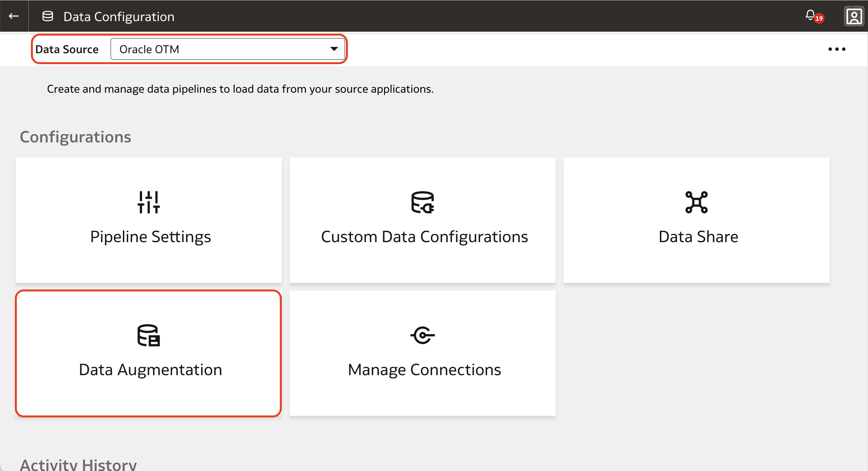Click the Data Augmentation database icon
The height and width of the screenshot is (471, 868).
149,335
